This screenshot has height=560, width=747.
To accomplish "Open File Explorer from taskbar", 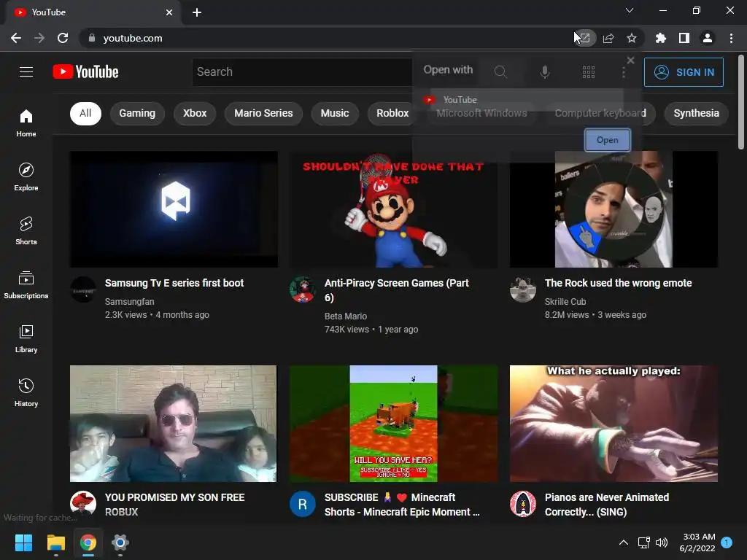I will pos(55,542).
